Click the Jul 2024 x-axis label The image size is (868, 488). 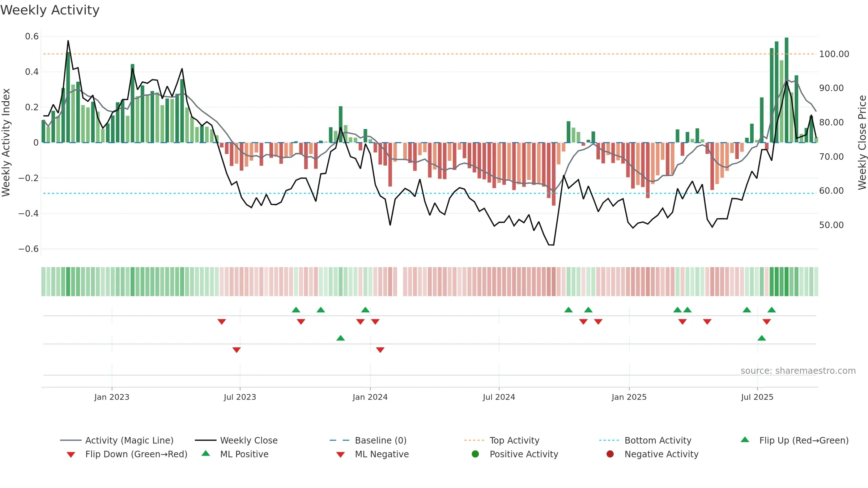[x=499, y=397]
